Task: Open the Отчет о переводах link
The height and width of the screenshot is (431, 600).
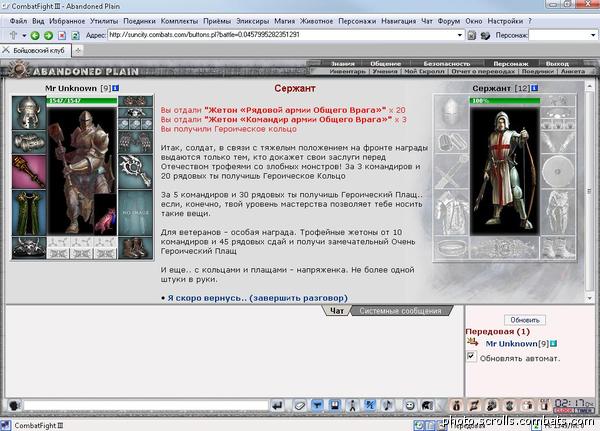Action: [483, 71]
